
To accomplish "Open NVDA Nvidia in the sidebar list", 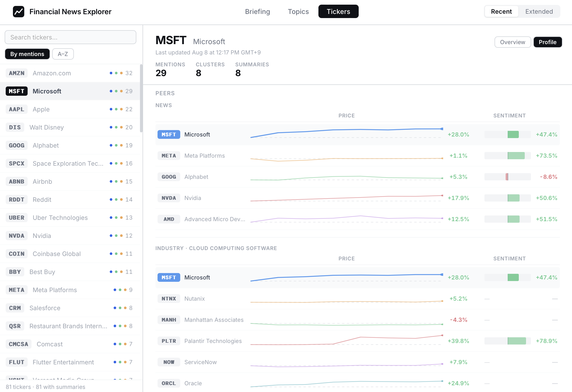I will (x=70, y=236).
